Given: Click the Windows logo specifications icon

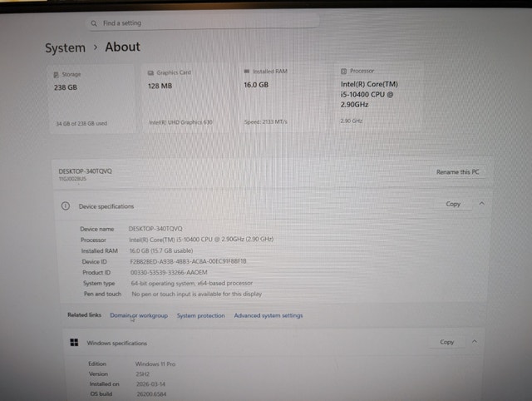Looking at the screenshot, I should (74, 342).
